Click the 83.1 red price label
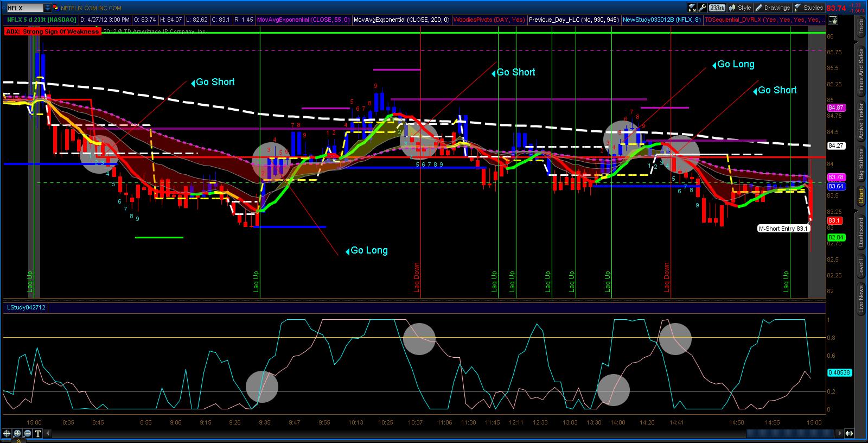 tap(834, 220)
